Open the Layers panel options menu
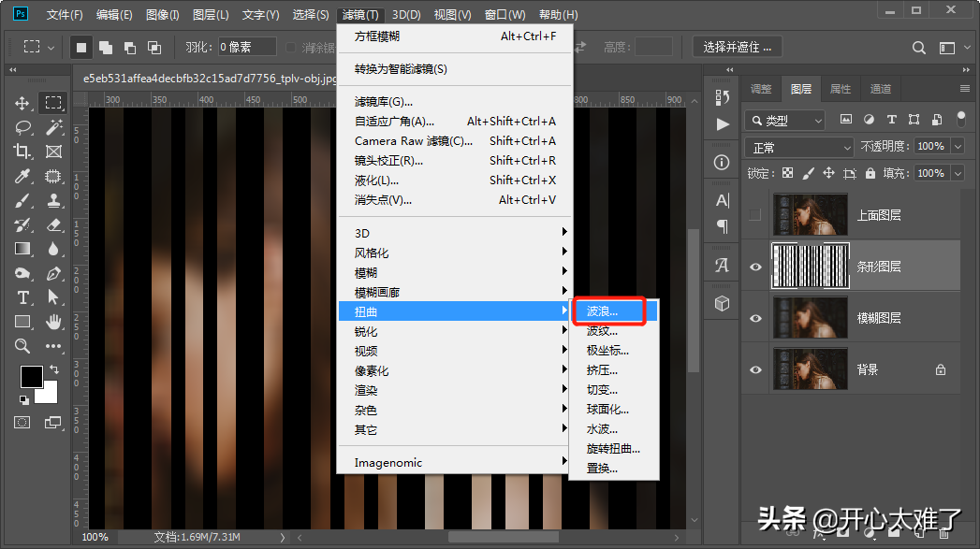Viewport: 980px width, 549px height. coord(964,89)
